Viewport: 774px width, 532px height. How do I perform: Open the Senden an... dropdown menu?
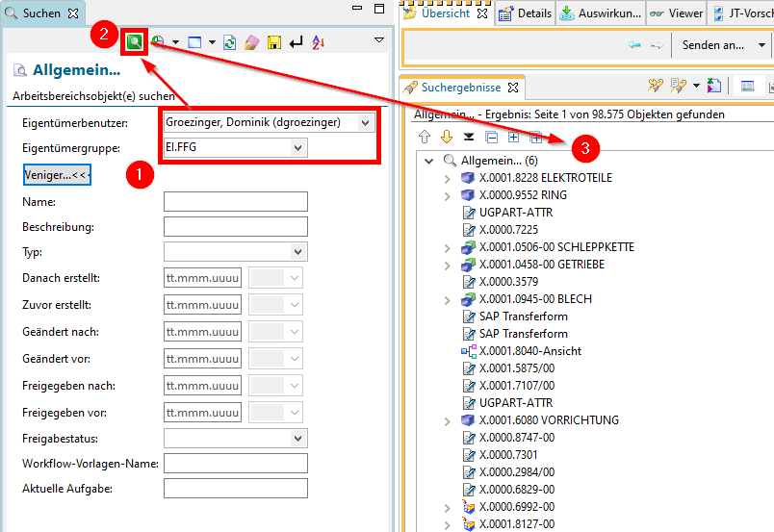coord(761,45)
